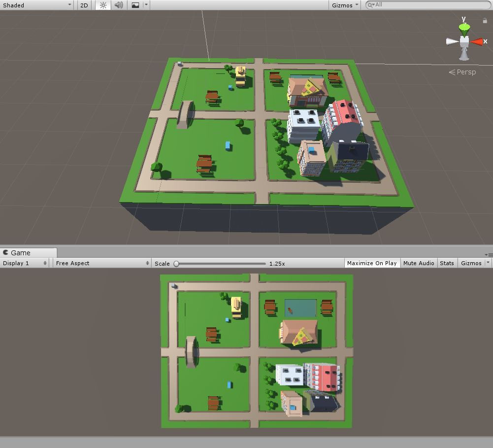This screenshot has height=448, width=493.
Task: Click the magnifier icon in the scene search
Action: 371,5
